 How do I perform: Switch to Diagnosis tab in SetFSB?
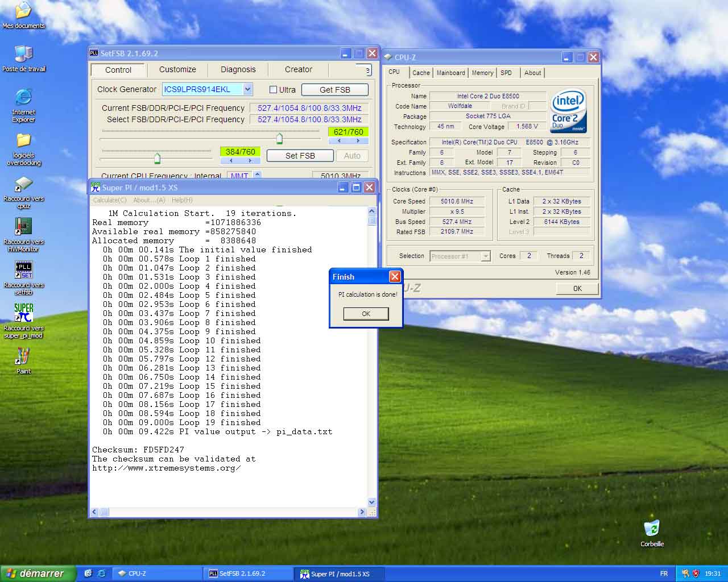(x=238, y=69)
